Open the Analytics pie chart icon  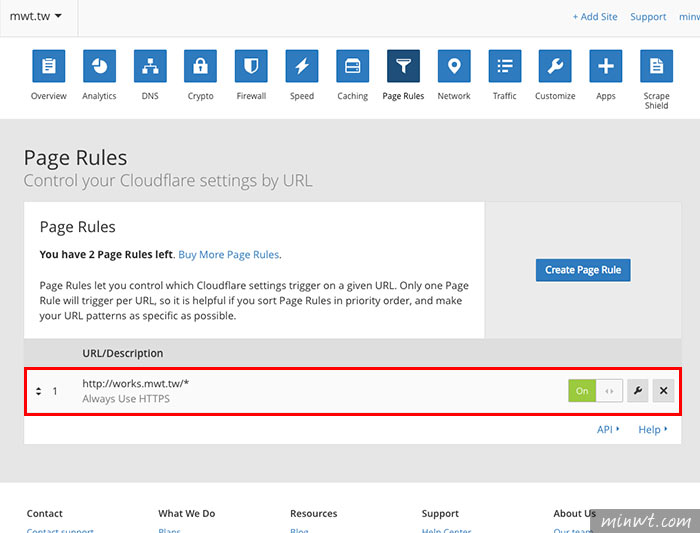pos(99,66)
